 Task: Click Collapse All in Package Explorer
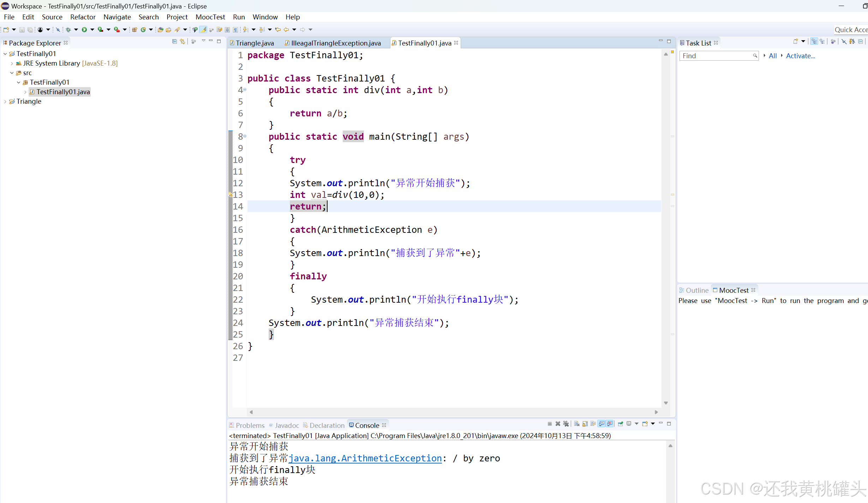tap(174, 42)
